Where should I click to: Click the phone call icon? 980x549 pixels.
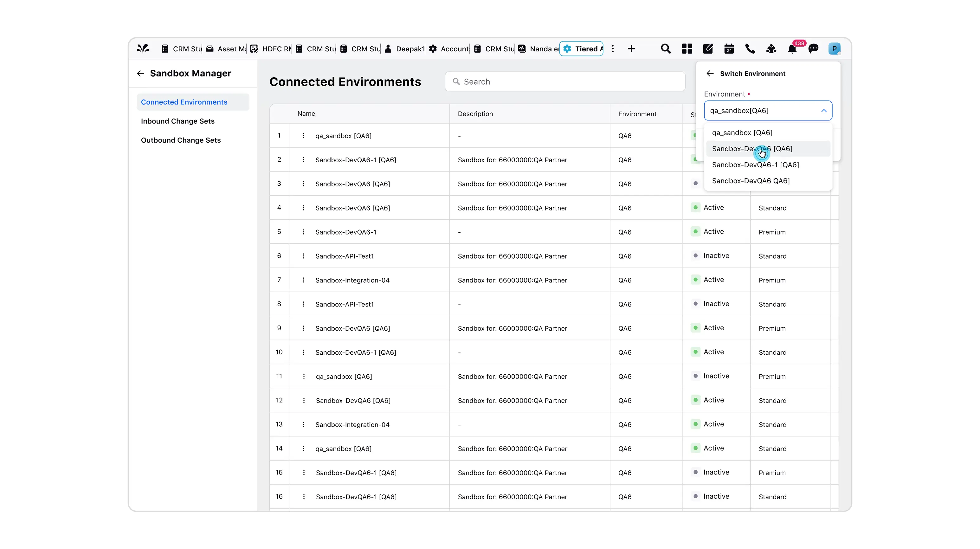pyautogui.click(x=750, y=49)
